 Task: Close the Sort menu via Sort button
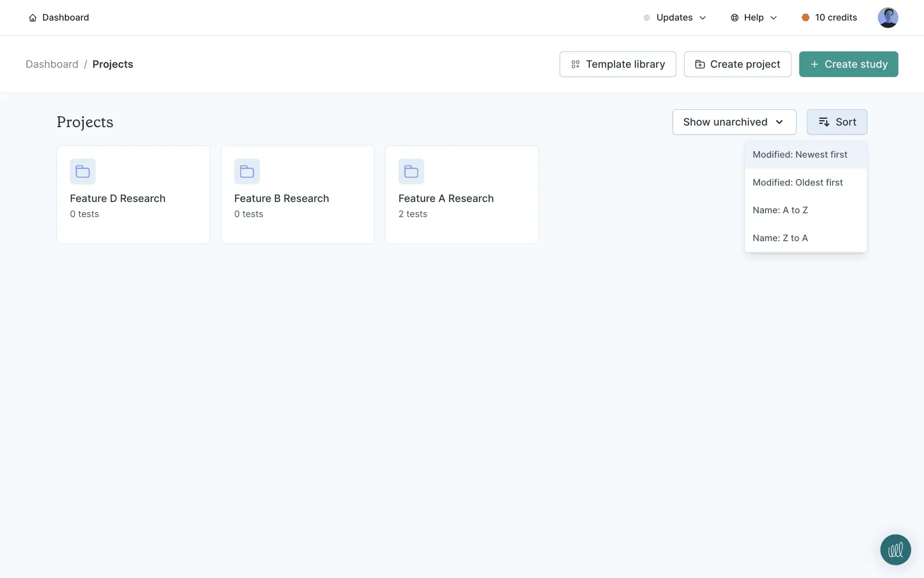coord(837,122)
